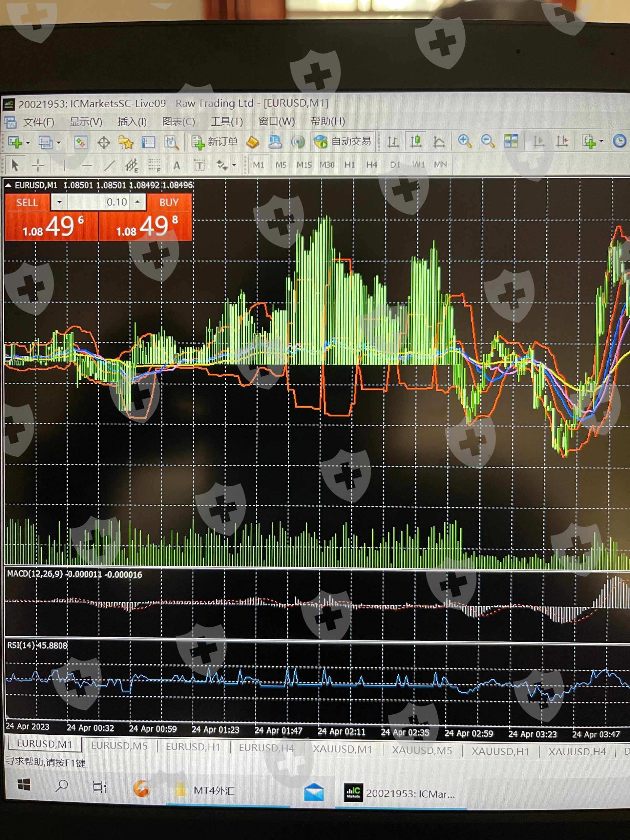Toggle AutoTrading (自动交易) button
Image resolution: width=630 pixels, height=840 pixels.
343,142
